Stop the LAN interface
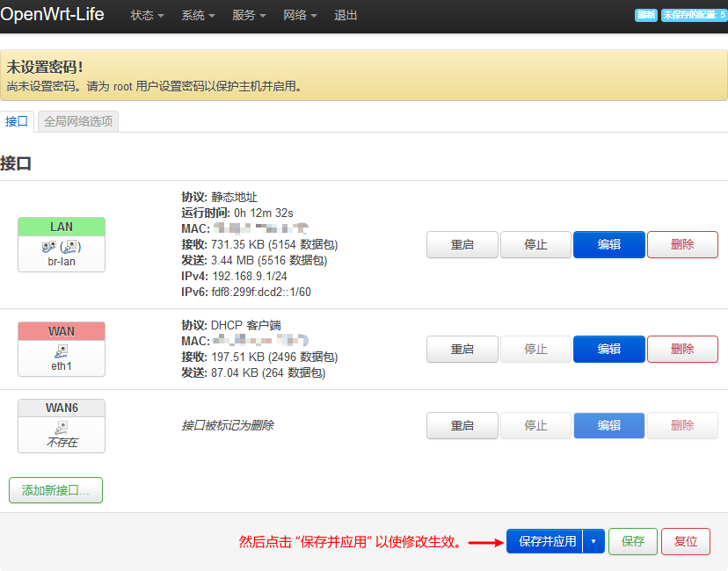Viewport: 728px width, 571px height. coord(535,245)
